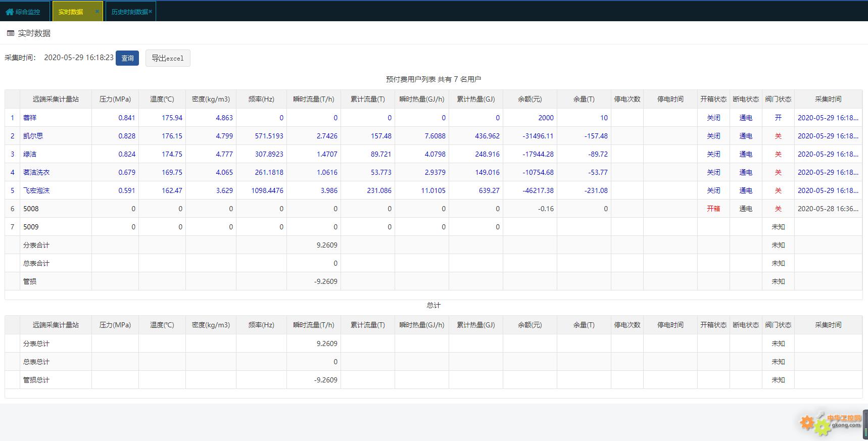This screenshot has width=868, height=441.
Task: Select station 5008 in row 6
Action: point(31,209)
